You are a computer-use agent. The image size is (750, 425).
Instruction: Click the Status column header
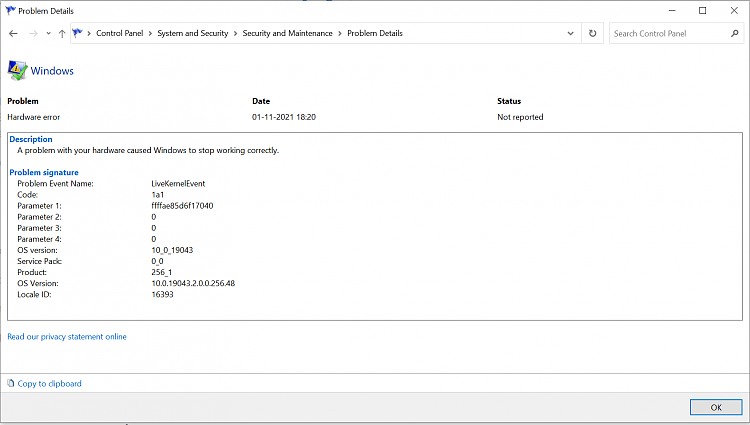click(509, 101)
